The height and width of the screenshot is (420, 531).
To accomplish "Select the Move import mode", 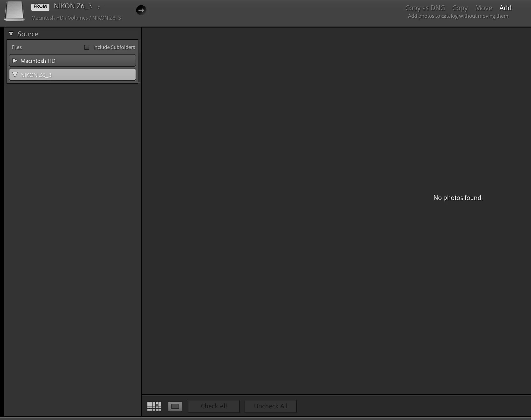I will tap(483, 8).
